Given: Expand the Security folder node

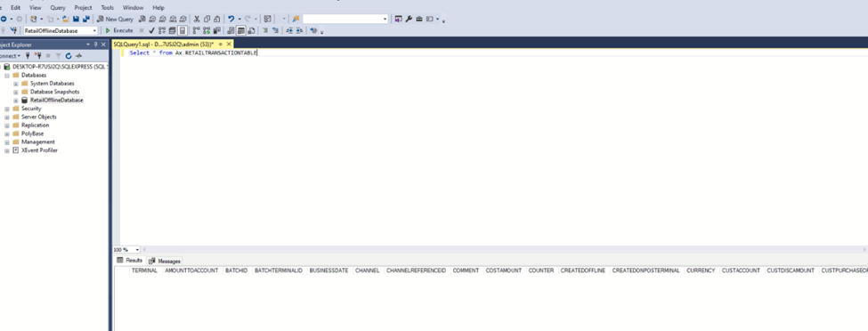Looking at the screenshot, I should tap(7, 109).
